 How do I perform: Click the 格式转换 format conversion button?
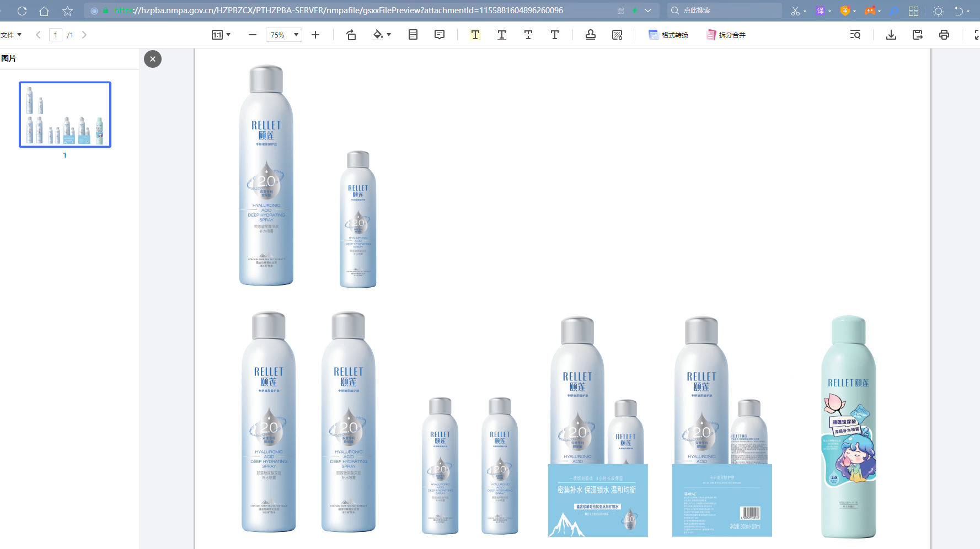click(x=668, y=35)
